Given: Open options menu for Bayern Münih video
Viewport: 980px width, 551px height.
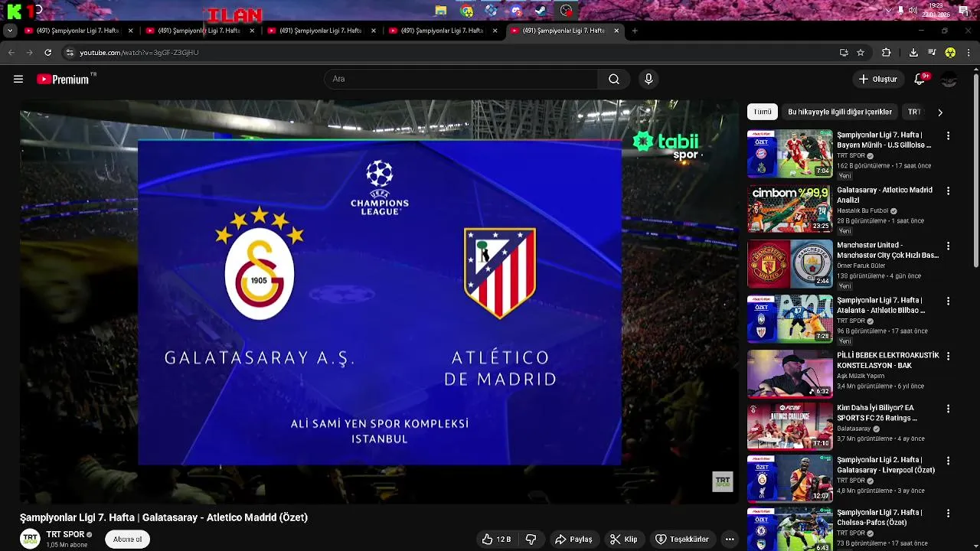Looking at the screenshot, I should (x=948, y=136).
